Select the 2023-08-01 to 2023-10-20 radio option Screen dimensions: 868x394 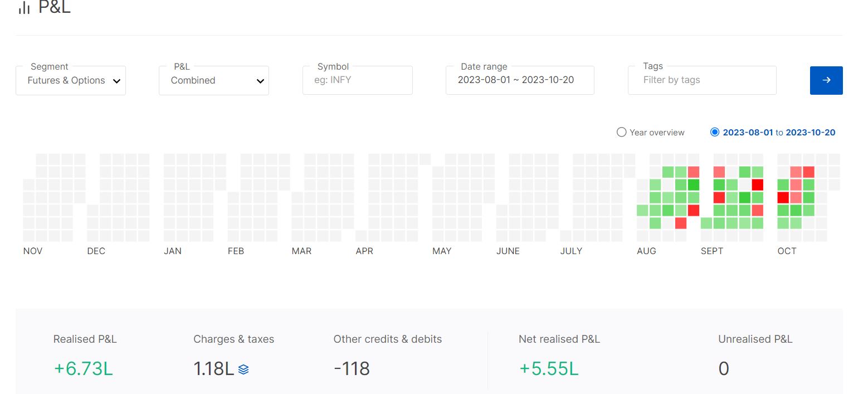[x=715, y=133]
